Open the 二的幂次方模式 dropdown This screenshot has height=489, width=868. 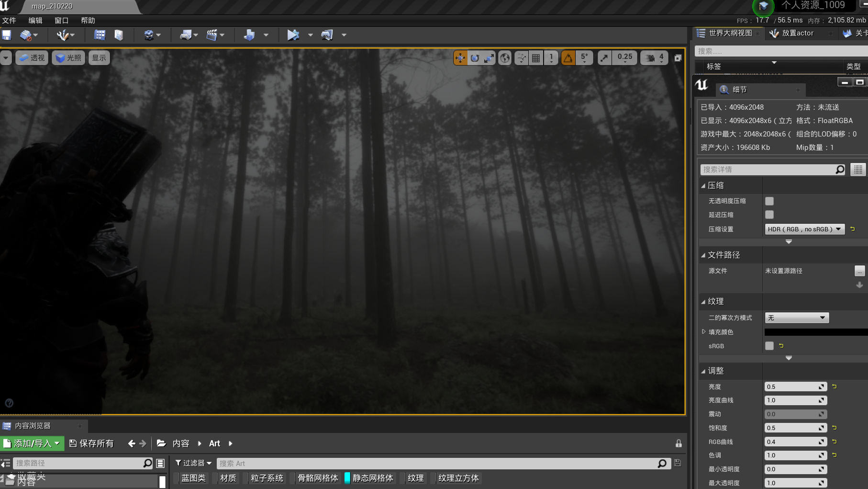[796, 317]
